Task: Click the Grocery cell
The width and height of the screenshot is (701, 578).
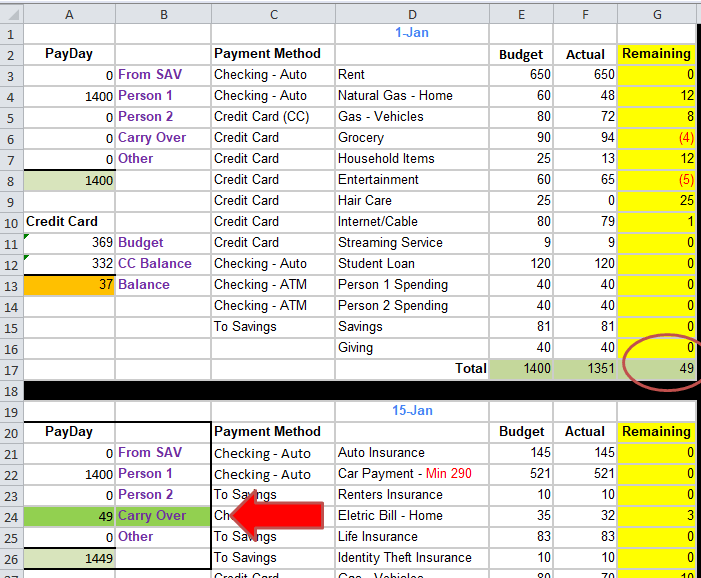Action: pyautogui.click(x=412, y=138)
